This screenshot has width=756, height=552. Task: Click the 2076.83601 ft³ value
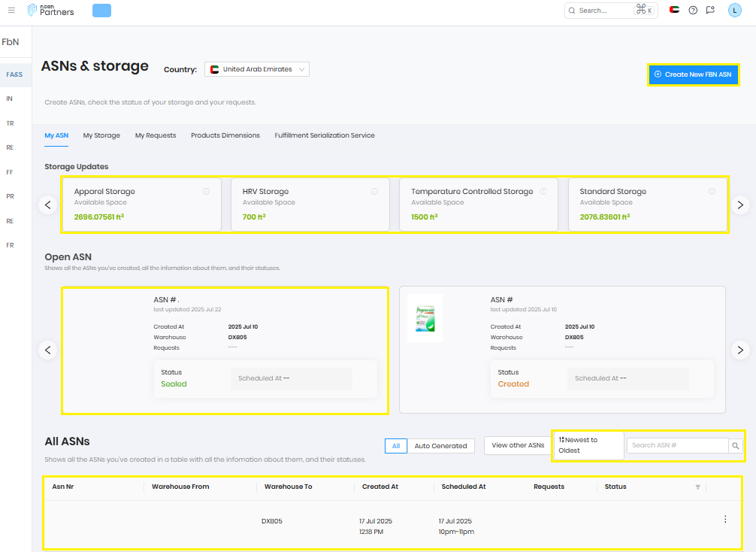point(605,217)
